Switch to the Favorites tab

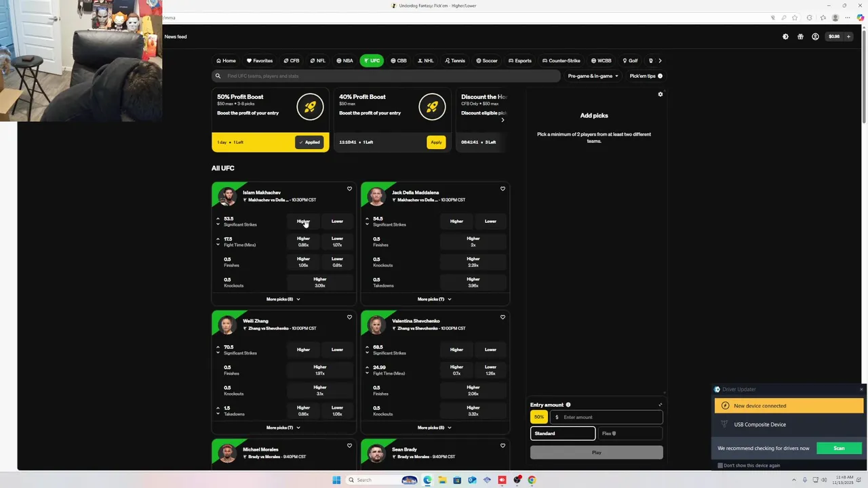[260, 60]
